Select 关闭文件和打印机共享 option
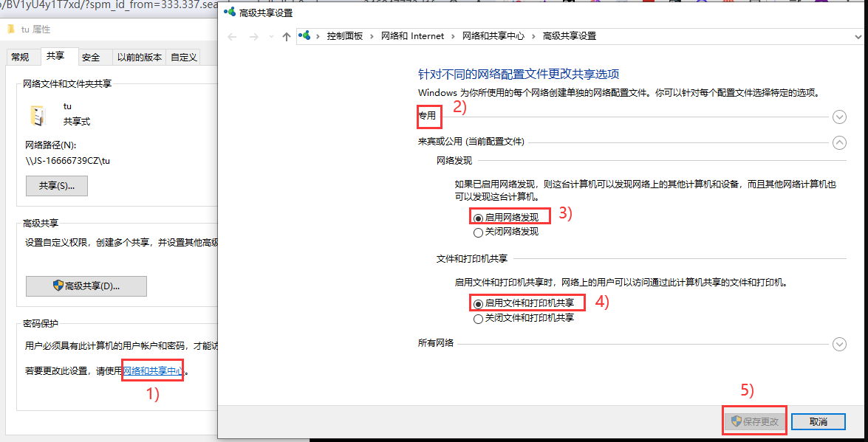Screen dimensions: 868x442 click(x=479, y=319)
